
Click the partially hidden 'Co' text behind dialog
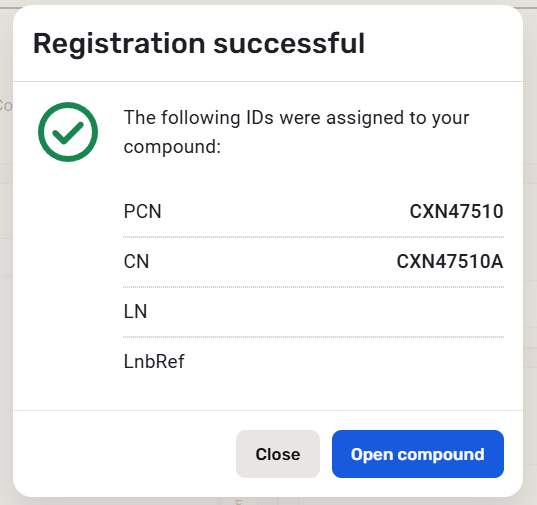6,105
